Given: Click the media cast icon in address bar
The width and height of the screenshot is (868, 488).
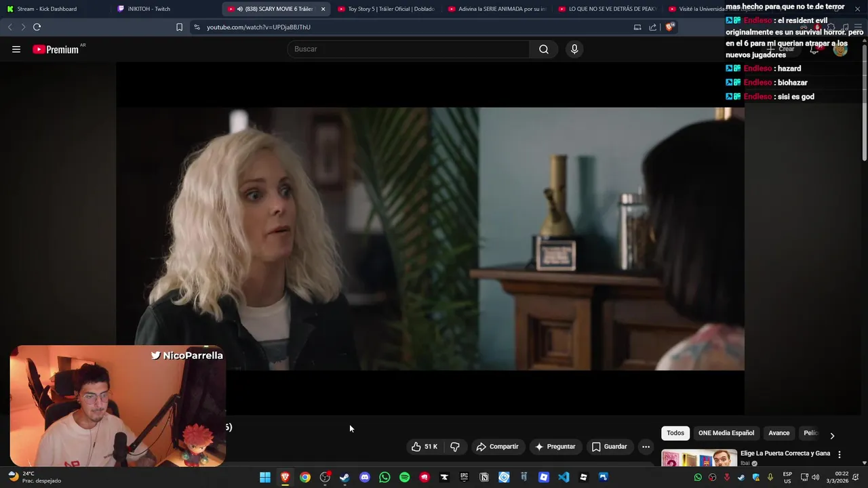Looking at the screenshot, I should point(637,27).
